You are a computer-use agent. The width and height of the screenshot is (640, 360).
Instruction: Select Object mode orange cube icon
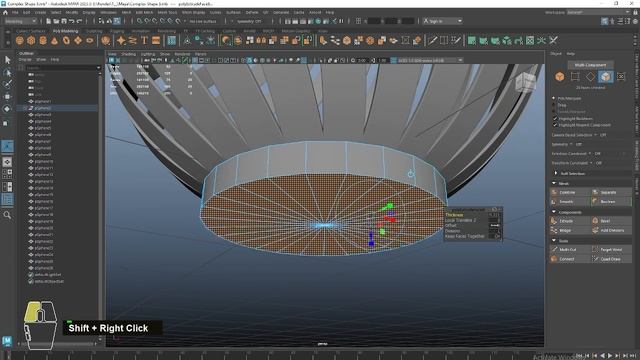click(560, 76)
